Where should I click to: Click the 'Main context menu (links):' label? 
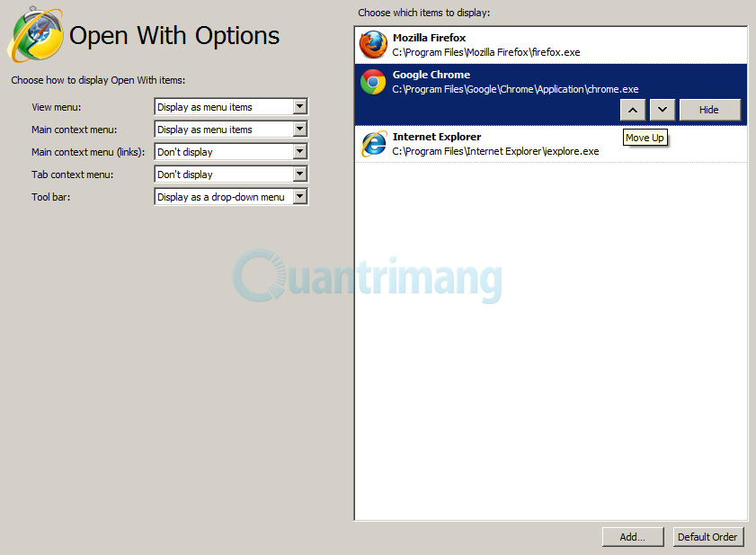88,152
